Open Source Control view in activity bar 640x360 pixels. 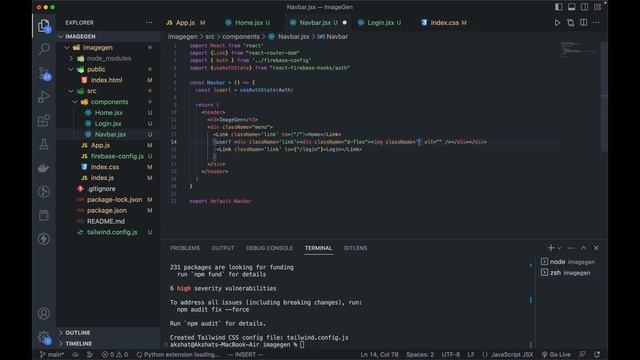(44, 73)
